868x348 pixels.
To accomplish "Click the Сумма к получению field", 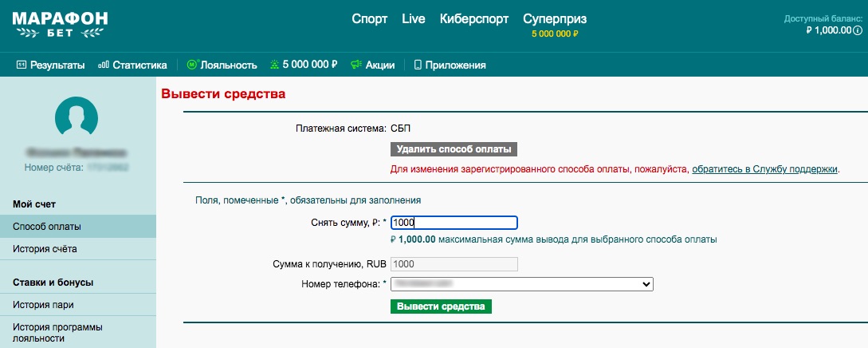I will (x=454, y=264).
